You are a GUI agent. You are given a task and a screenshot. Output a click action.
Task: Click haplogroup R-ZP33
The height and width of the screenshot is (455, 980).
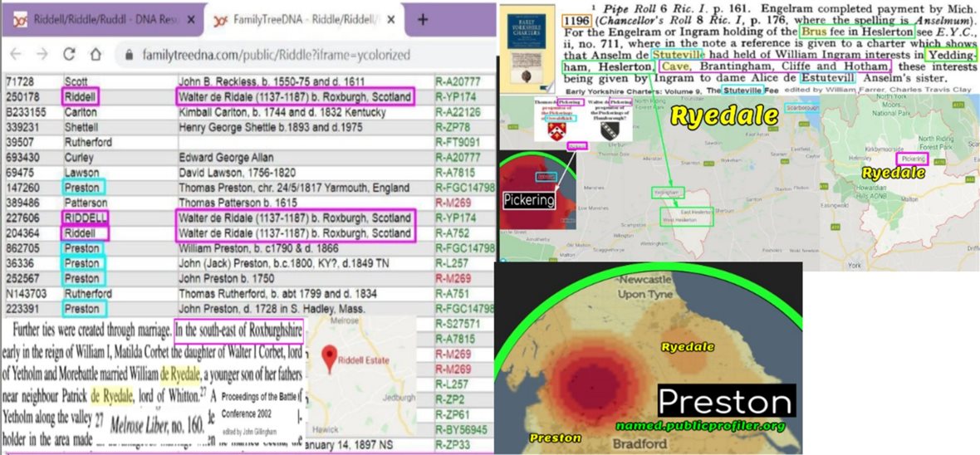point(453,445)
